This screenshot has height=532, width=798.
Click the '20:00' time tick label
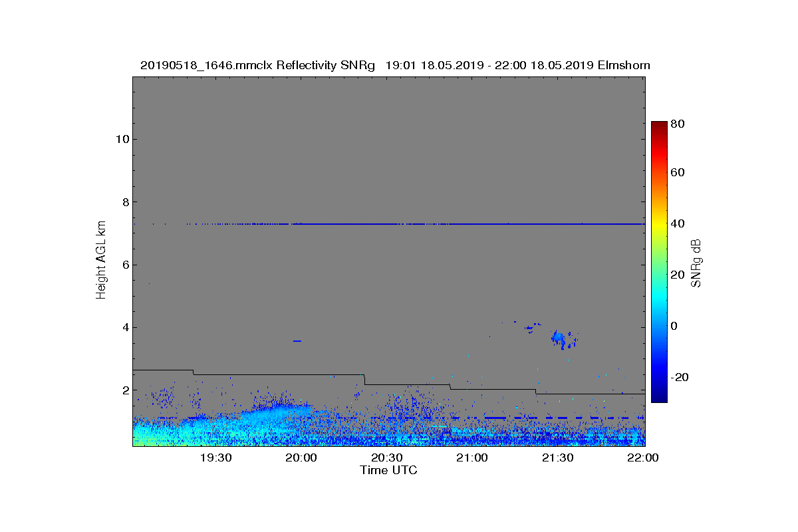click(x=301, y=458)
